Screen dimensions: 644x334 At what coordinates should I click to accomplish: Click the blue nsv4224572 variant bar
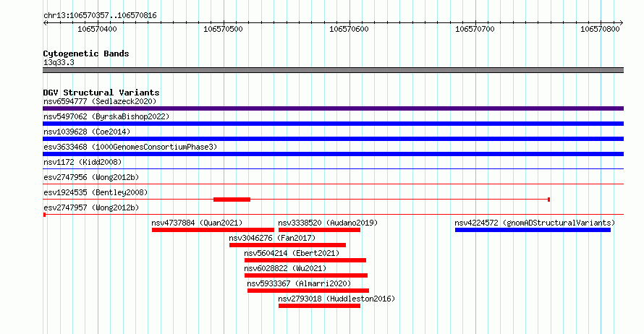click(533, 230)
